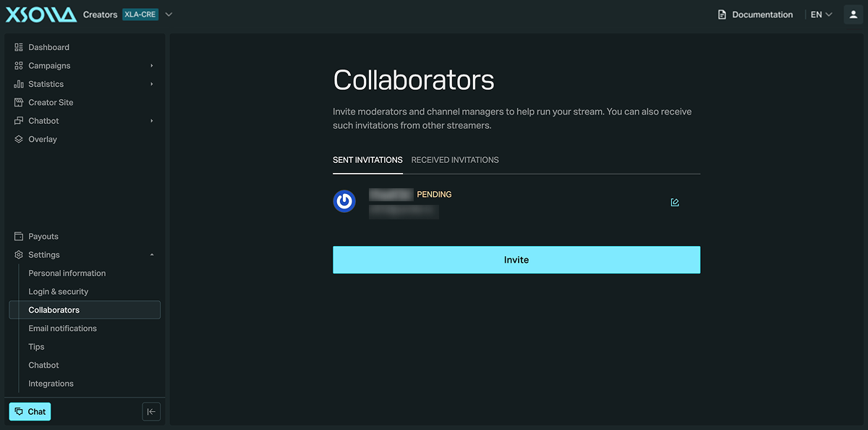Switch to Received Invitations tab
This screenshot has height=430, width=868.
pyautogui.click(x=455, y=160)
